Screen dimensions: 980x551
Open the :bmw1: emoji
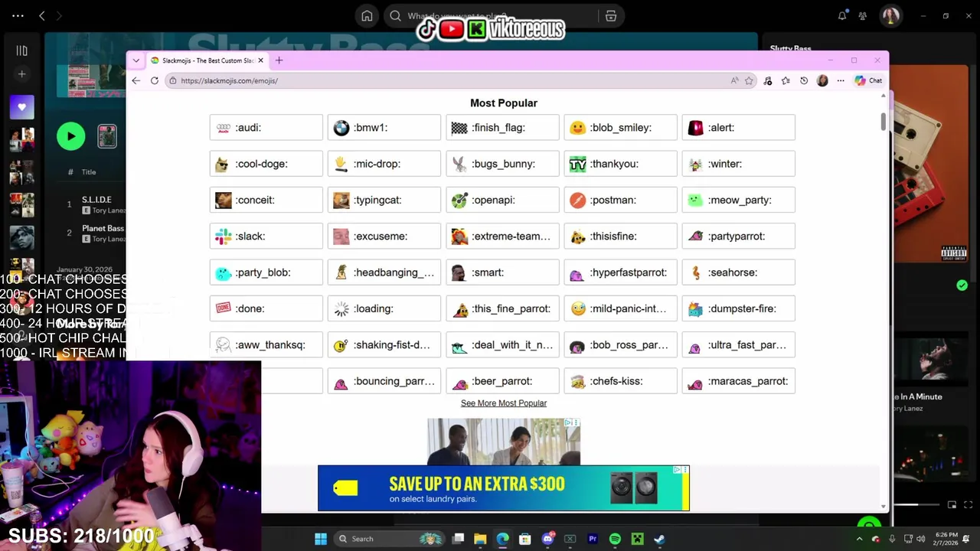pyautogui.click(x=384, y=128)
